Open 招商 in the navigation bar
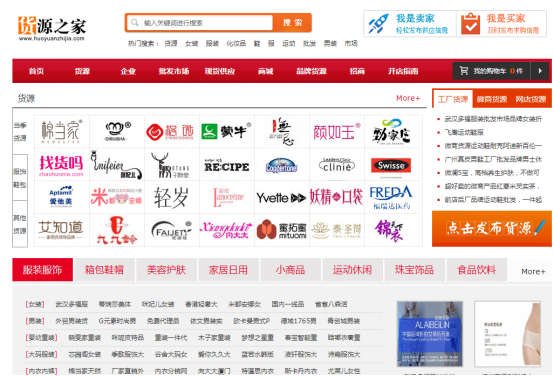The image size is (554, 376). 357,71
